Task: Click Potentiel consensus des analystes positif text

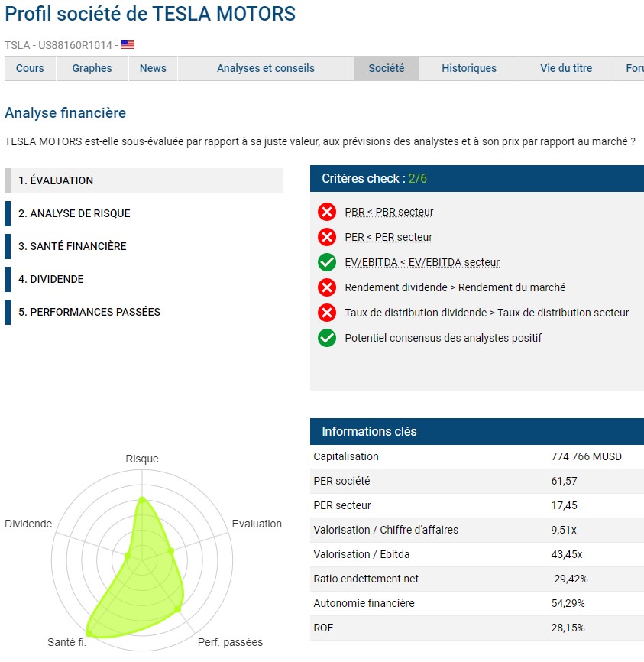Action: (443, 338)
